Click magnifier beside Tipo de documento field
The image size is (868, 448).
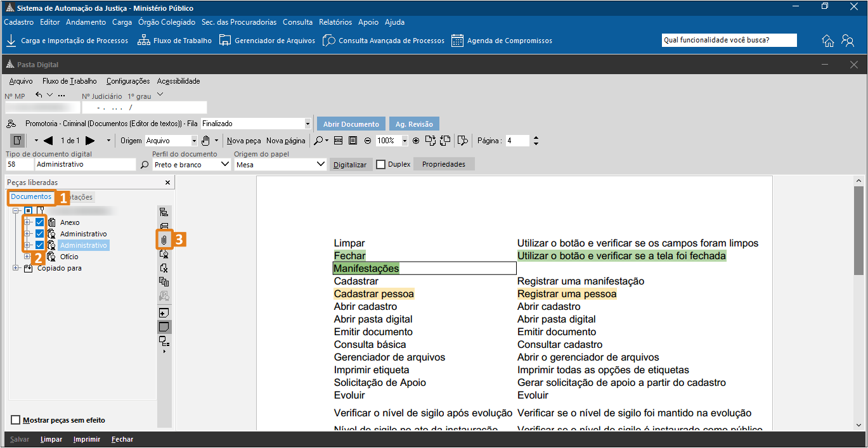coord(145,165)
